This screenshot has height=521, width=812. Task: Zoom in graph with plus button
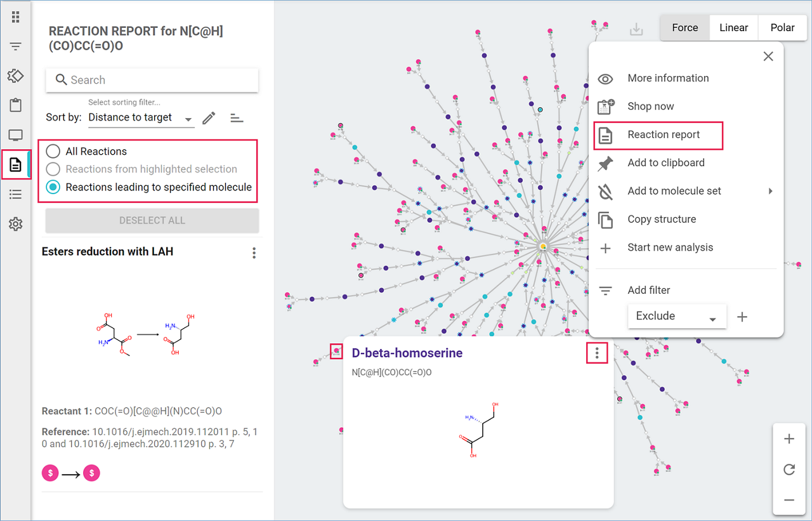point(789,439)
